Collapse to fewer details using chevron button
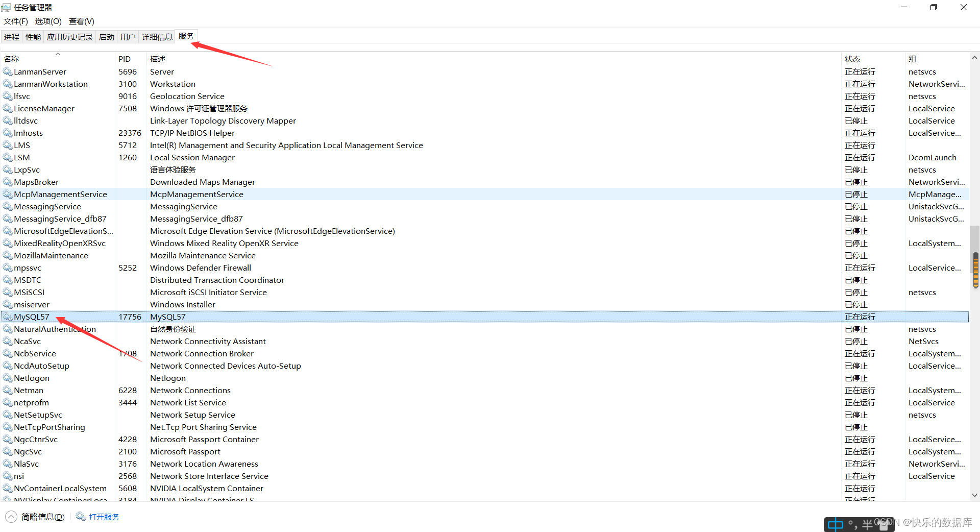980x532 pixels. point(11,517)
